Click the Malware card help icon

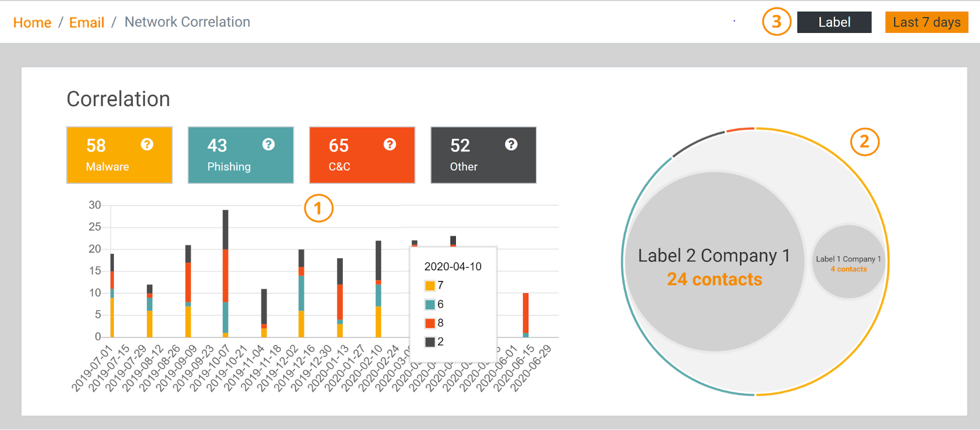pos(147,144)
